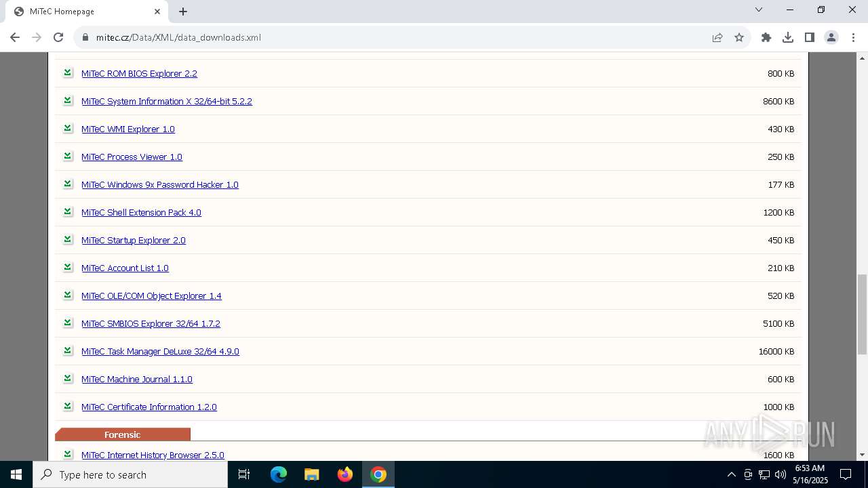868x488 pixels.
Task: Open MiTeC Task Manager DeLuxe 32/64 4.9.0 link
Action: click(160, 351)
